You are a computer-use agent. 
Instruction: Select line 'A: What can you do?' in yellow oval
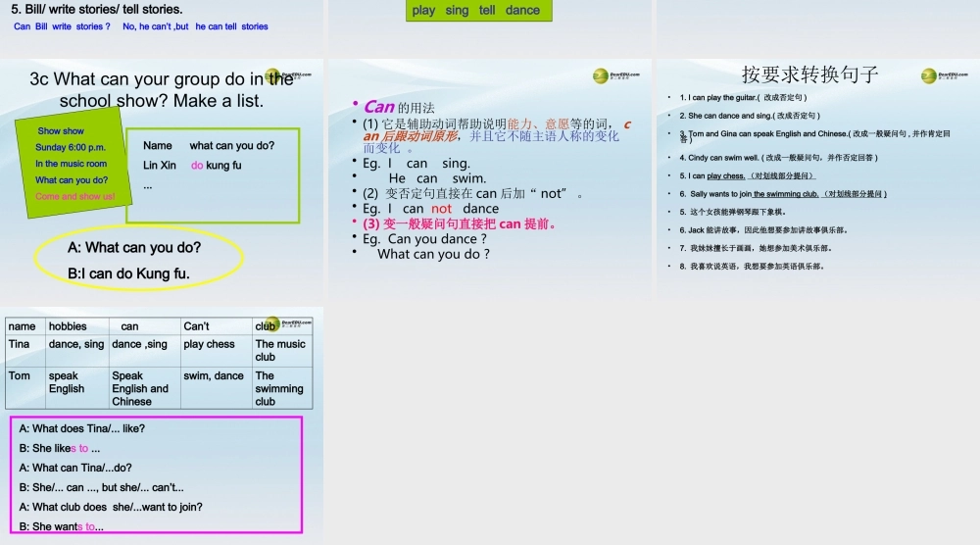click(134, 247)
